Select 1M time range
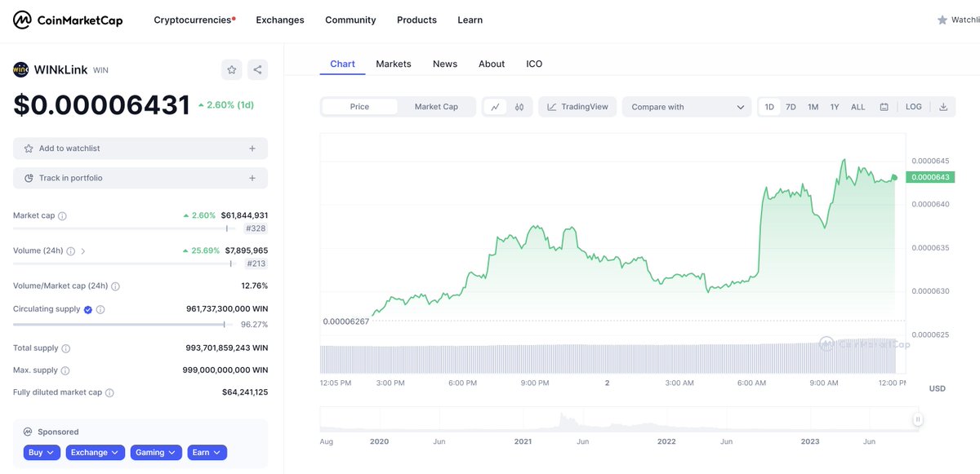 [813, 107]
